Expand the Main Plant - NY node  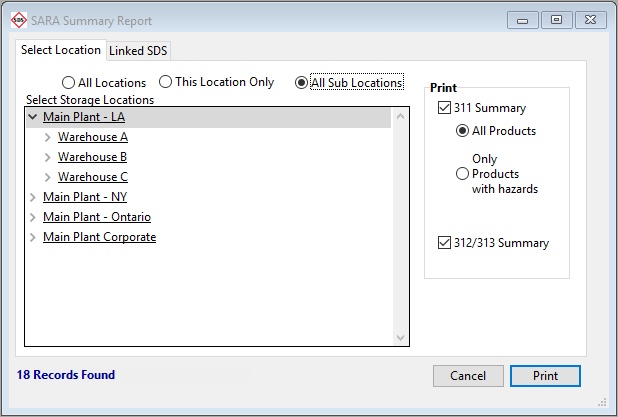click(33, 197)
